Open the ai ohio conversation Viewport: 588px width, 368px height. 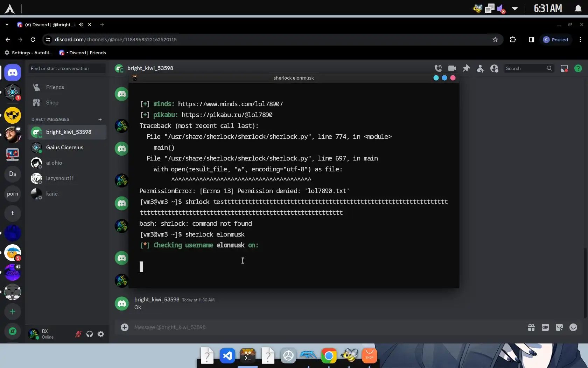click(x=67, y=163)
